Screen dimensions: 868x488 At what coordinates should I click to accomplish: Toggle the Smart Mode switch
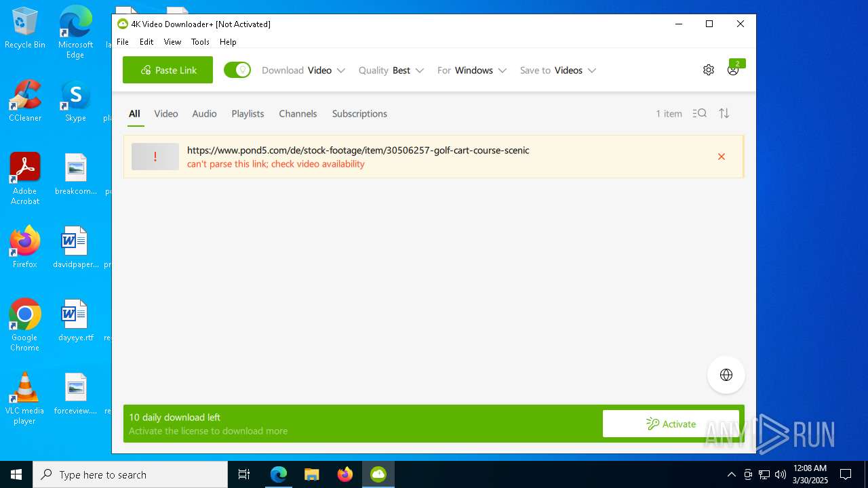(237, 70)
